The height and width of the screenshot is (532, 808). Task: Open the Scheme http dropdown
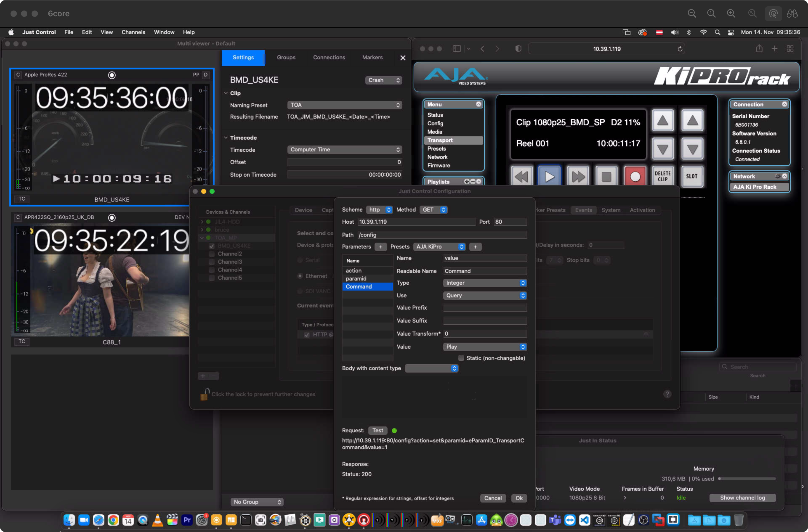coord(379,210)
